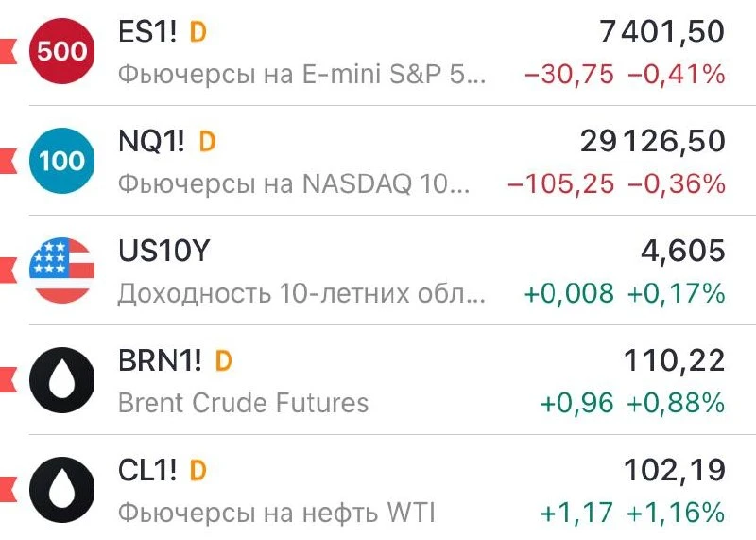Click the red flag beside US10Y
The height and width of the screenshot is (540, 756).
click(x=9, y=271)
